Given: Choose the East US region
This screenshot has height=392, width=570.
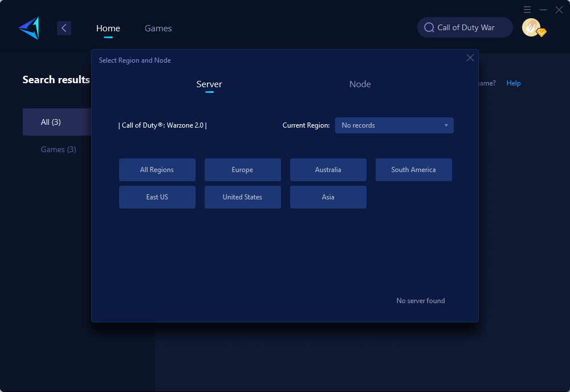Looking at the screenshot, I should pyautogui.click(x=157, y=197).
